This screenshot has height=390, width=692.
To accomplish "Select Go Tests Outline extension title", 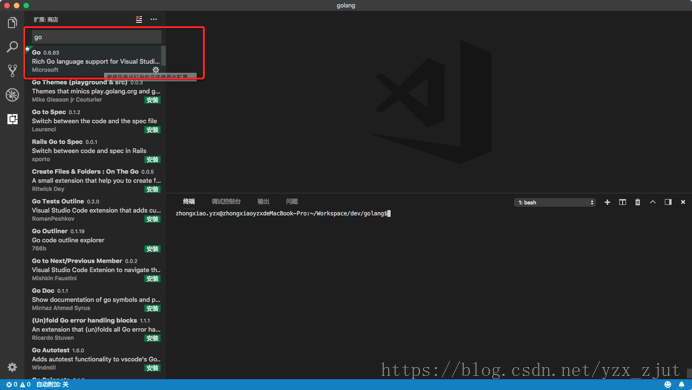I will [58, 201].
